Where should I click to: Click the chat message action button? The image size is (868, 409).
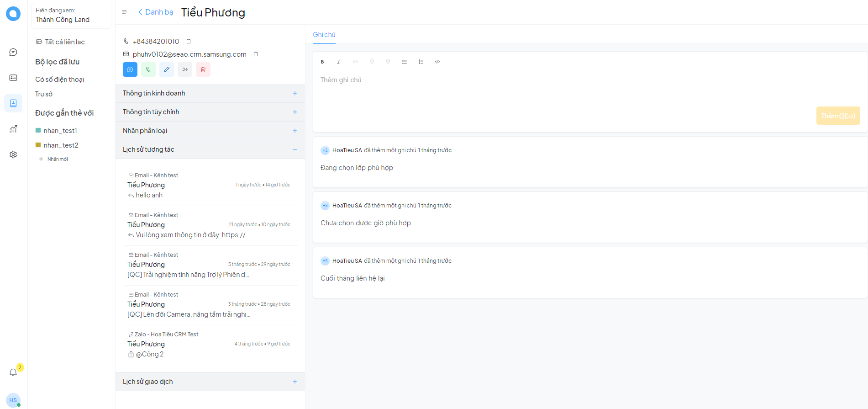click(130, 69)
